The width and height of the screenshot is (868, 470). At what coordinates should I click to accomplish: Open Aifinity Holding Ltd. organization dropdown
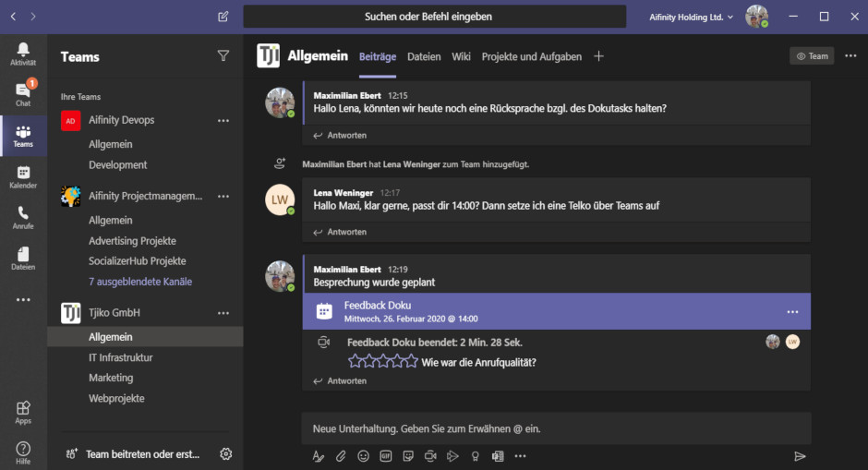coord(691,18)
